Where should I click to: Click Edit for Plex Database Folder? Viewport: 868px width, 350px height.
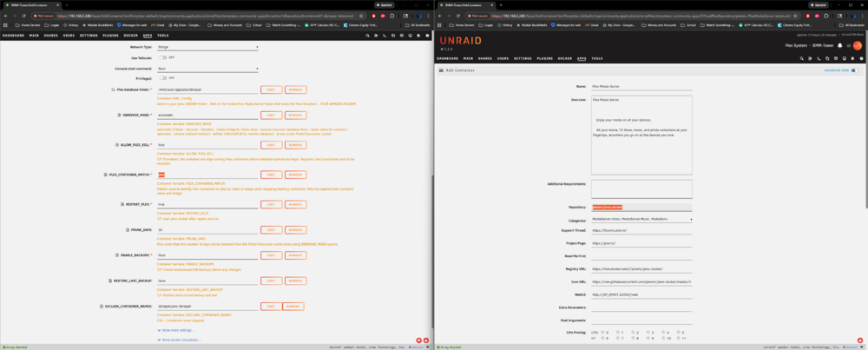pos(271,89)
